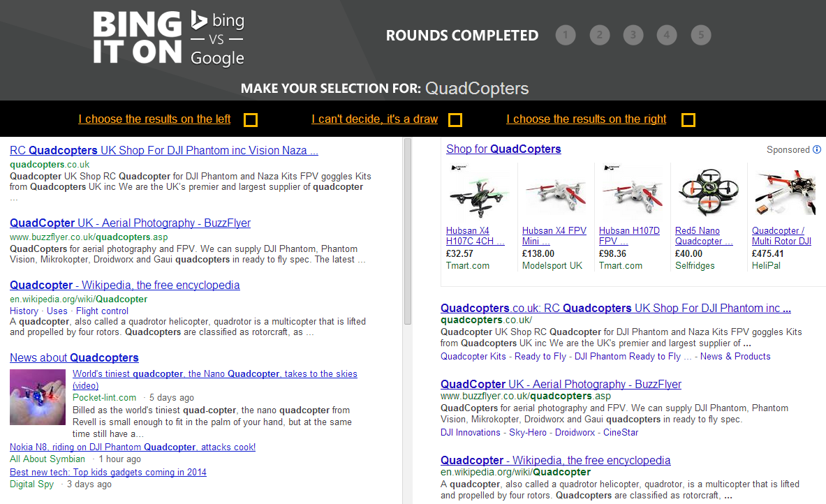Open left result 'QuadCopter UK - Aerial Photography - BuzzFlyer'

coord(130,223)
